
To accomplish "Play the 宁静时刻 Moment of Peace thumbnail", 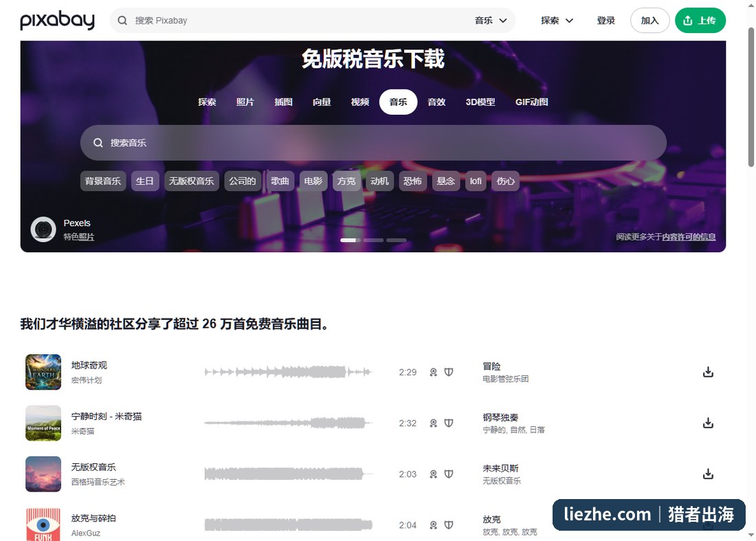I will click(43, 423).
